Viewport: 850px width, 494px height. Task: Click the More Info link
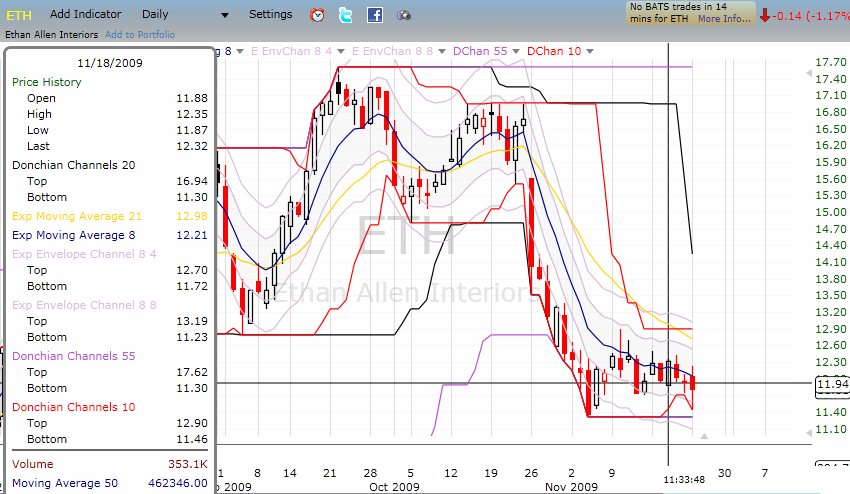point(724,18)
